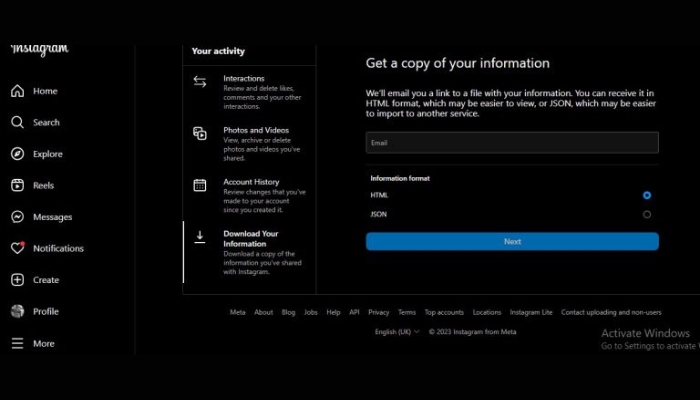Click the Create label in sidebar

pos(46,280)
